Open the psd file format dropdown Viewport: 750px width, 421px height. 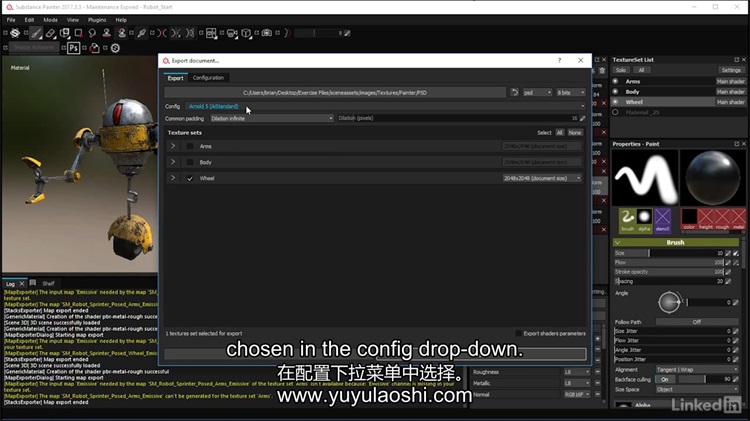click(x=537, y=92)
